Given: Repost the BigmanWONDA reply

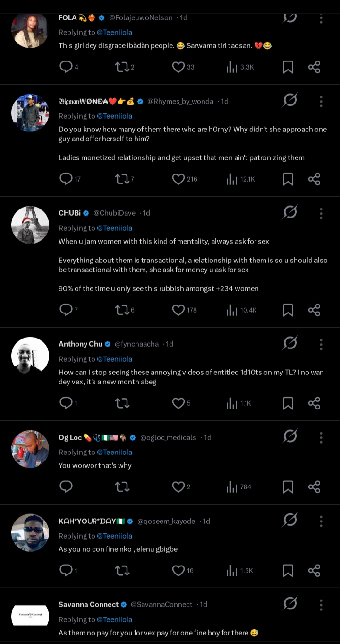Looking at the screenshot, I should coord(122,179).
